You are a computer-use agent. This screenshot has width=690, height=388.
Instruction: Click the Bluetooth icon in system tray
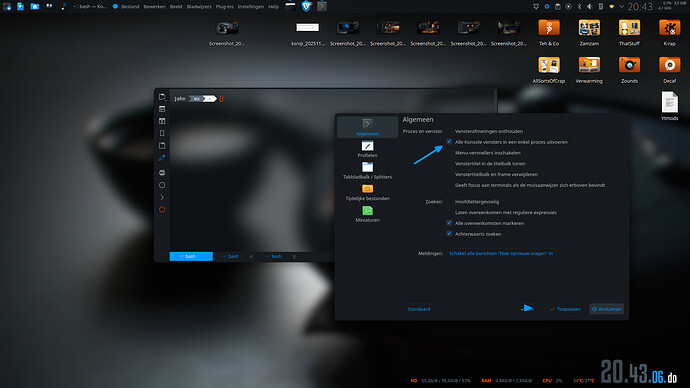click(x=579, y=7)
